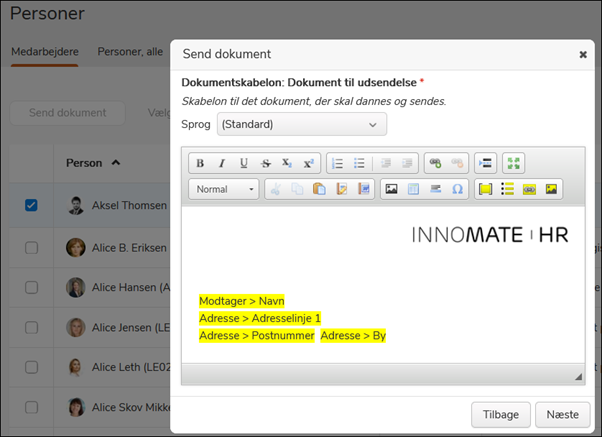Go back with the Tilbage button
Screen dimensions: 602x437
(499, 415)
